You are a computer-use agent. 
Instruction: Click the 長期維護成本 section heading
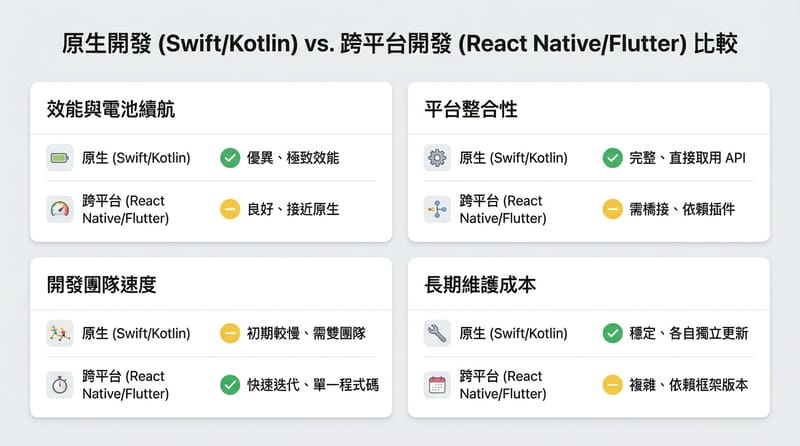[481, 285]
